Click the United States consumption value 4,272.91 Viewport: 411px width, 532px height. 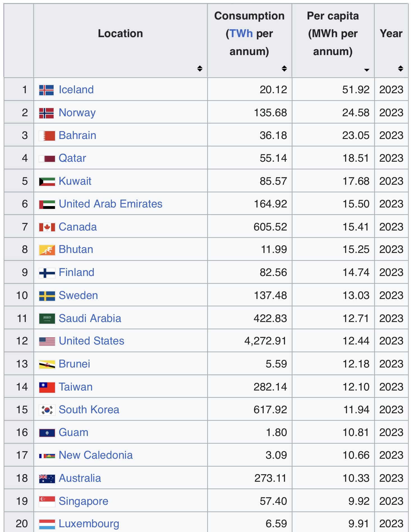[265, 341]
